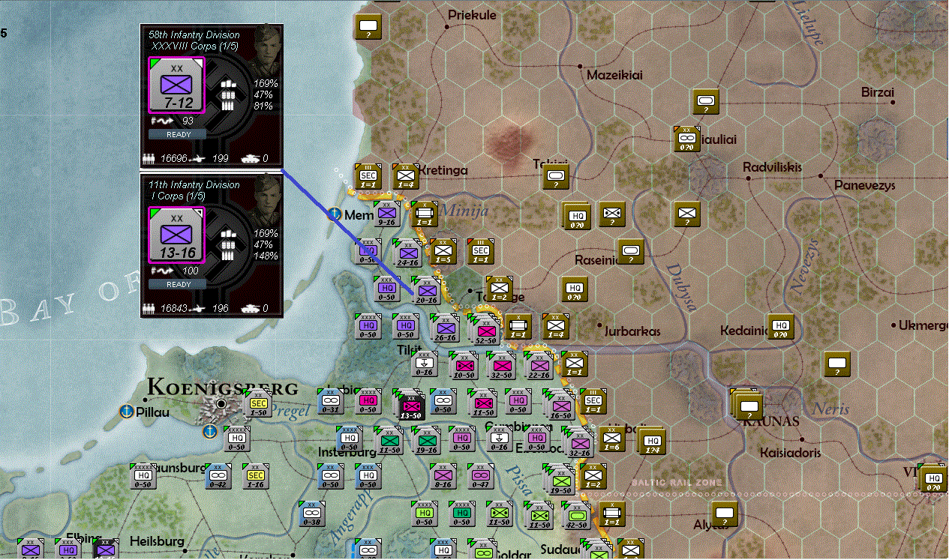Click the Soviet 1=5 infantry counter
The image size is (949, 560).
443,251
